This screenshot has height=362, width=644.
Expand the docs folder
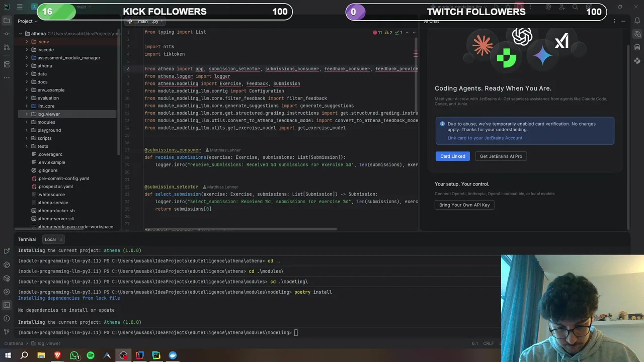(27, 82)
